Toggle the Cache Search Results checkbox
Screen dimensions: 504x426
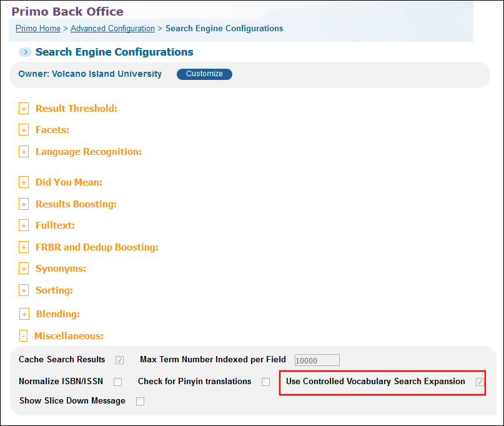119,360
